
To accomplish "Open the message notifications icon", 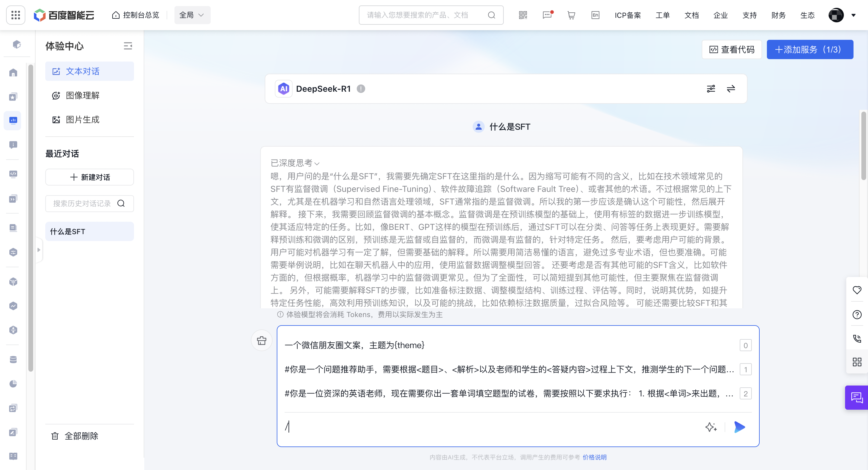I will [547, 15].
